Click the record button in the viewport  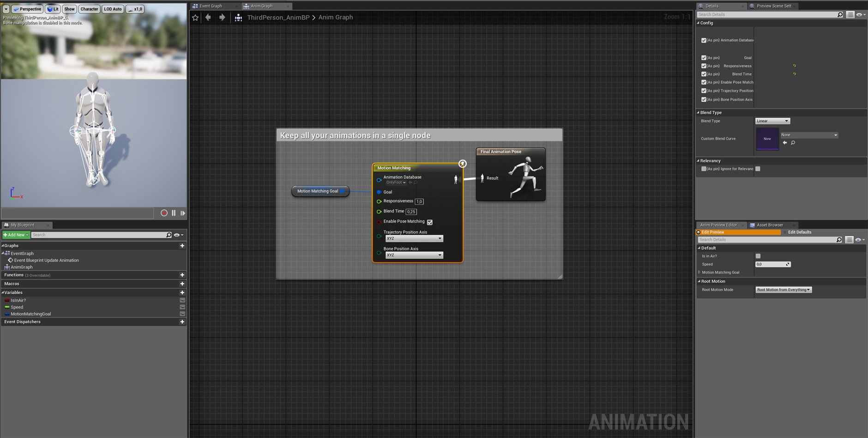point(164,213)
